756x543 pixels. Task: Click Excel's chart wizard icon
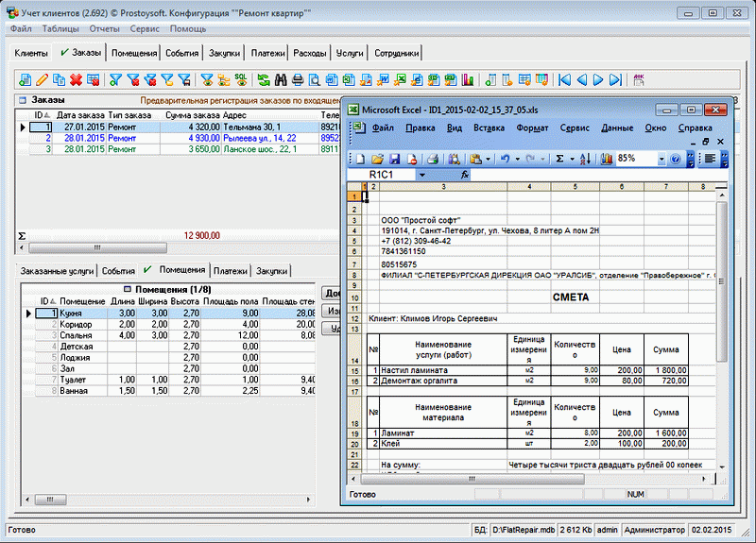point(607,159)
